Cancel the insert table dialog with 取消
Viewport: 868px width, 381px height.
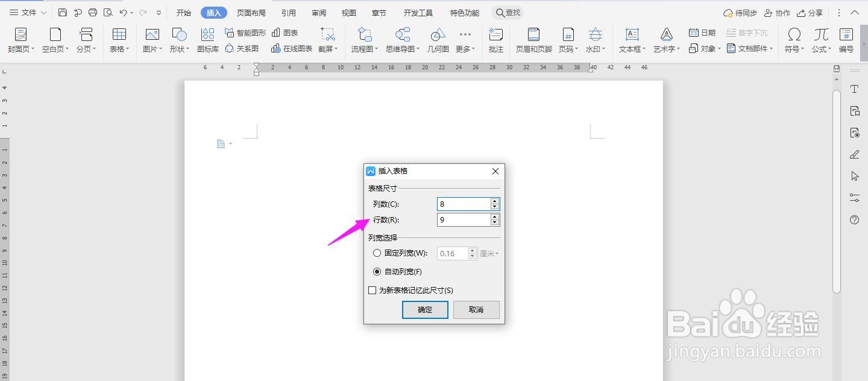476,309
